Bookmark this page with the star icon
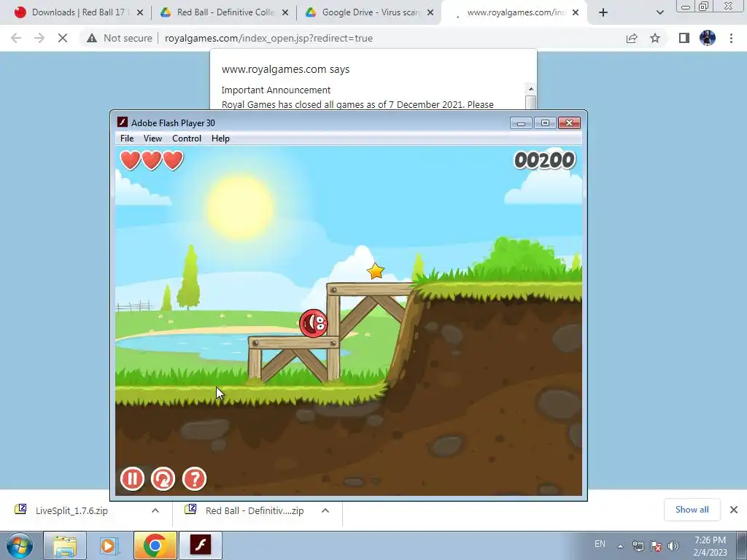This screenshot has height=560, width=747. (655, 38)
